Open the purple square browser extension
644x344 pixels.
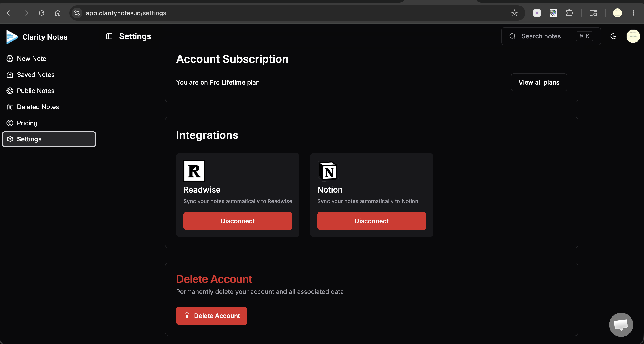tap(537, 13)
